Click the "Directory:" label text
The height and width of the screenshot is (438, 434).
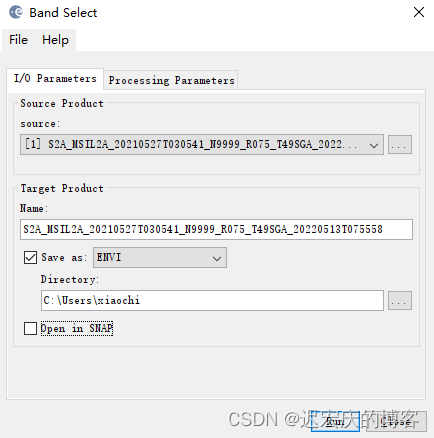pos(70,279)
